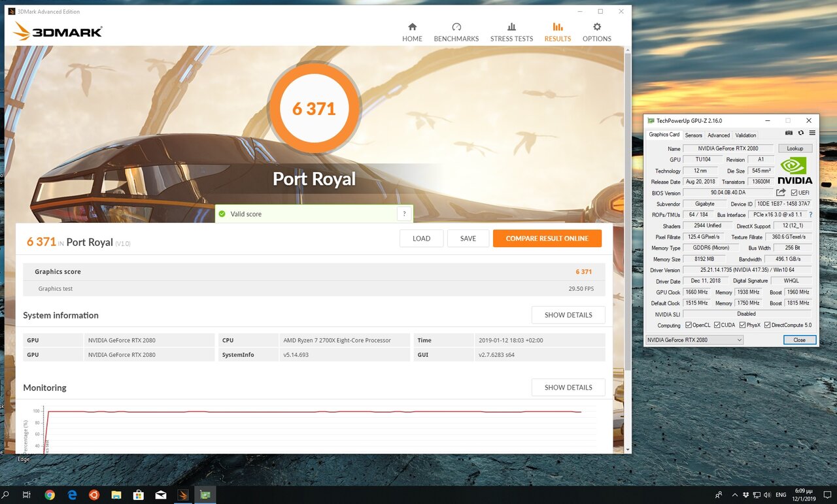Click the Close button in GPU-Z
The image size is (837, 504).
point(800,340)
